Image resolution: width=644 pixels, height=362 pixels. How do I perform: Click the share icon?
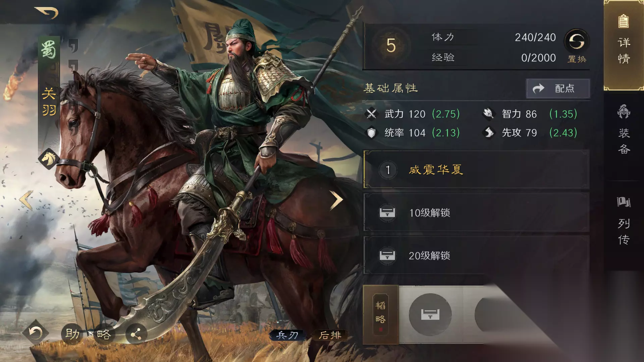(x=136, y=334)
